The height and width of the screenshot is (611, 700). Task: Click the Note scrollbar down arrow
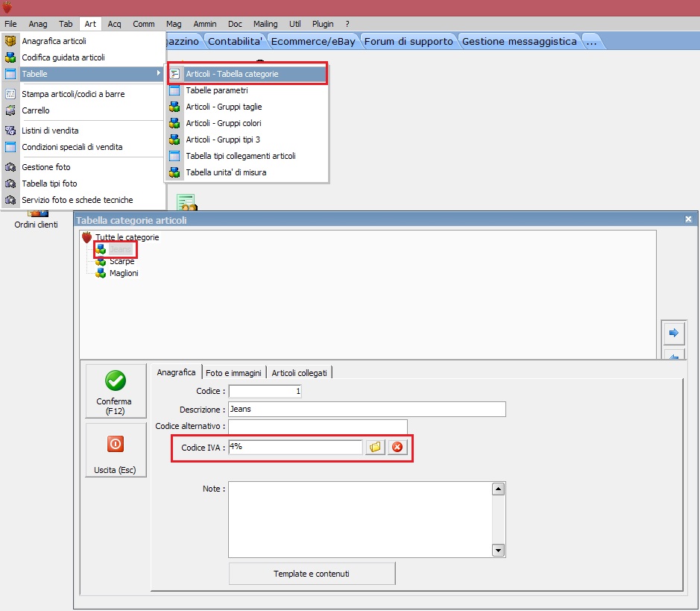(x=498, y=551)
